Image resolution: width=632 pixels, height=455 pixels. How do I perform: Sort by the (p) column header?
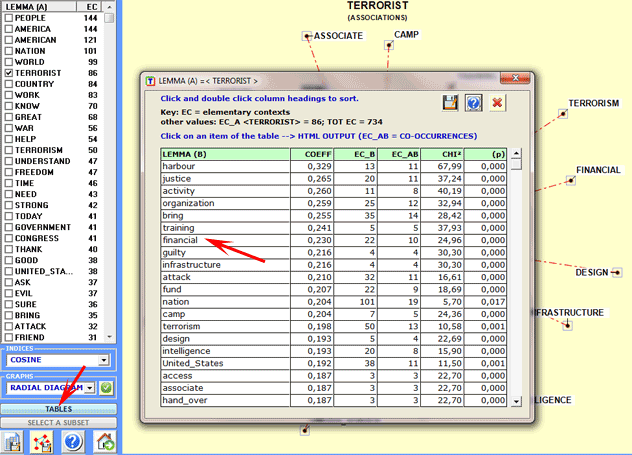485,154
